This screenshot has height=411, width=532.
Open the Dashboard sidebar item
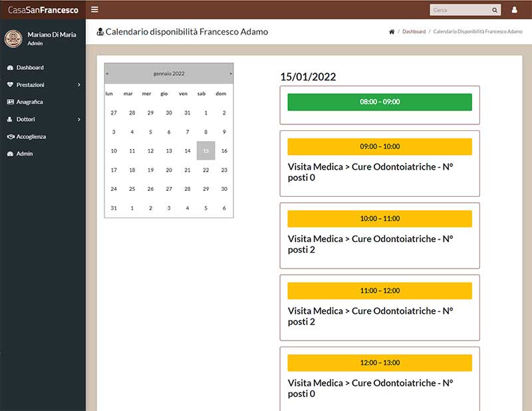pyautogui.click(x=43, y=68)
